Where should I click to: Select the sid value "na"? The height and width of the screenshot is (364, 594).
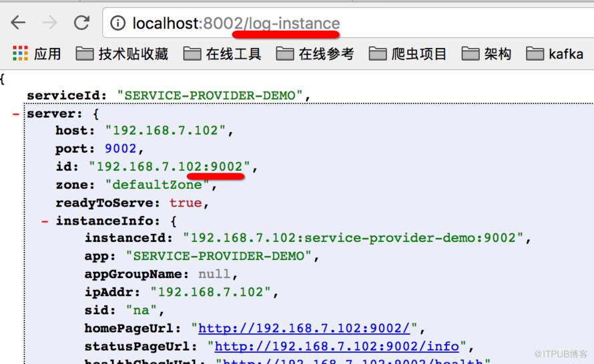click(141, 310)
